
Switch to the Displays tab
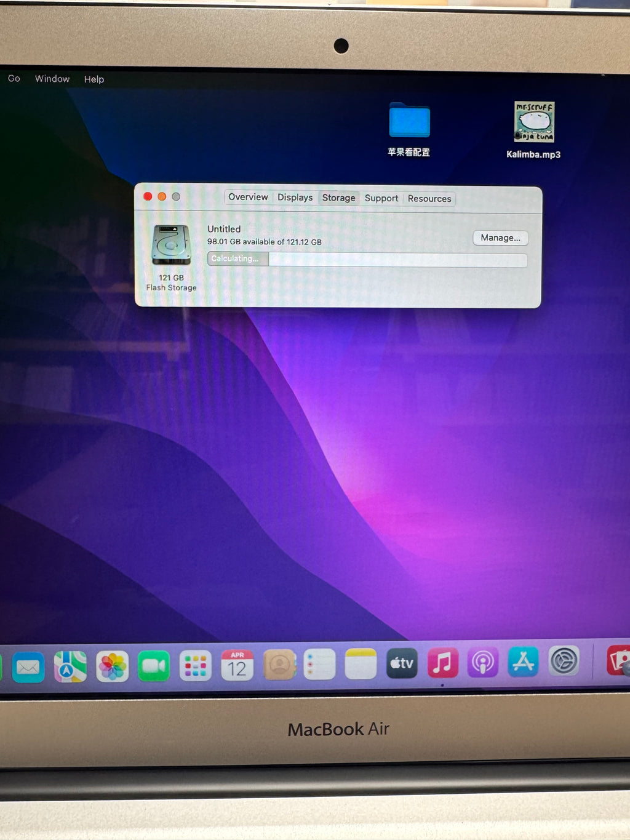pyautogui.click(x=295, y=198)
